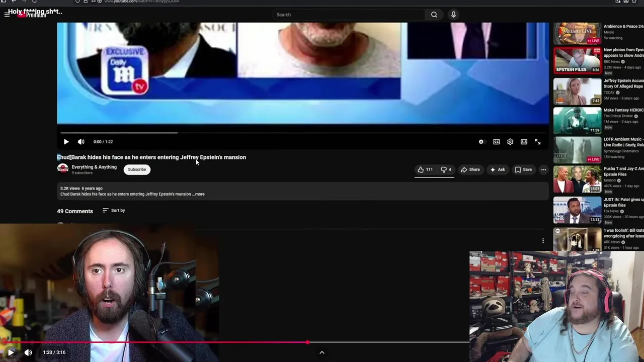Viewport: 644px width, 362px height.
Task: Click 'JUST IN: Patel gives up' title
Action: tap(623, 202)
